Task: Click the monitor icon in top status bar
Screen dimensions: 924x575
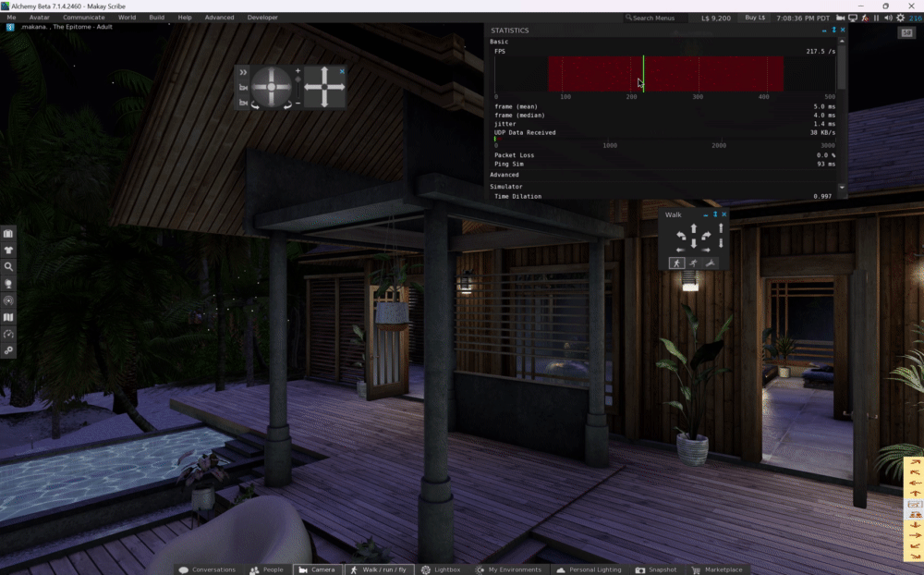Action: (853, 18)
